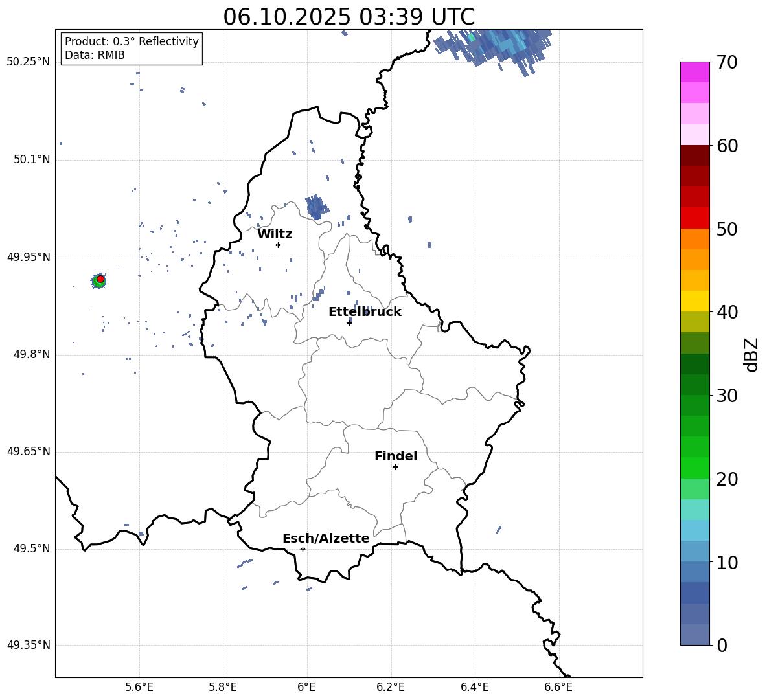
Task: Click the 6°E longitude label
Action: click(x=306, y=687)
